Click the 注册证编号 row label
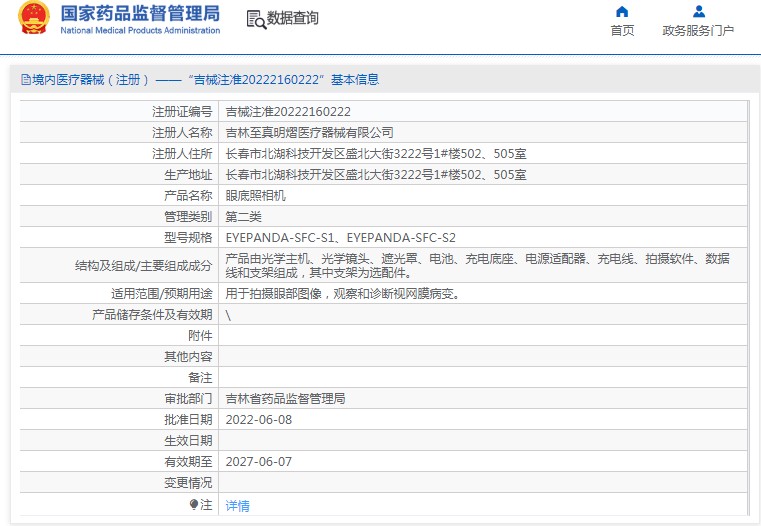Viewport: 761px width, 526px height. (x=182, y=112)
